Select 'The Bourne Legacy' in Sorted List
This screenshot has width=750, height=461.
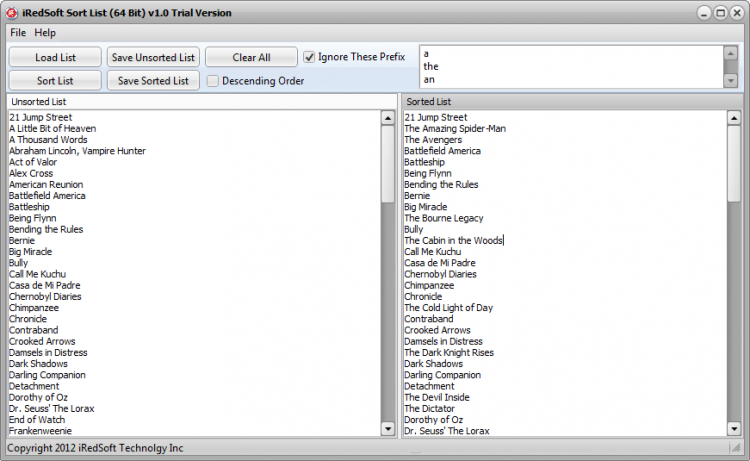coord(444,218)
